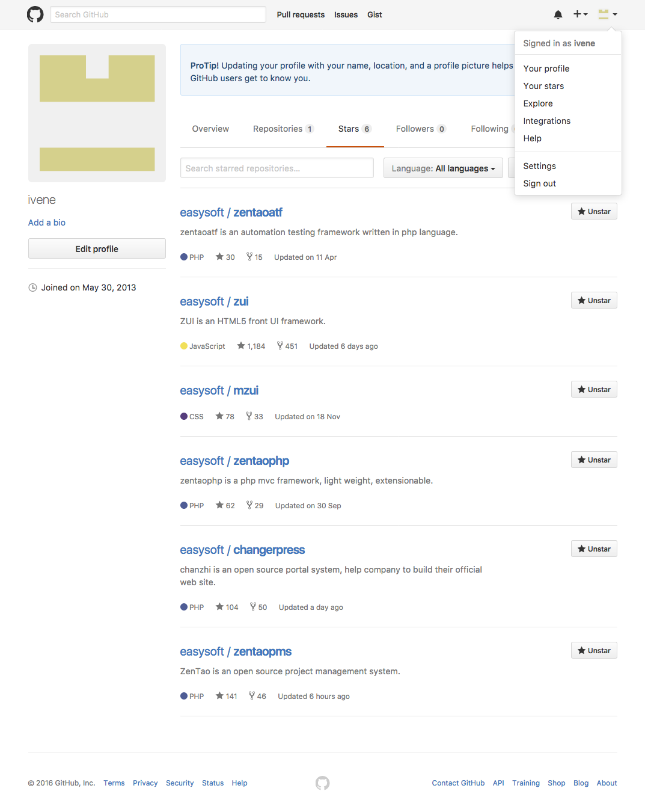Click the 29 forks of zentaophp
This screenshot has width=645, height=812.
(255, 505)
